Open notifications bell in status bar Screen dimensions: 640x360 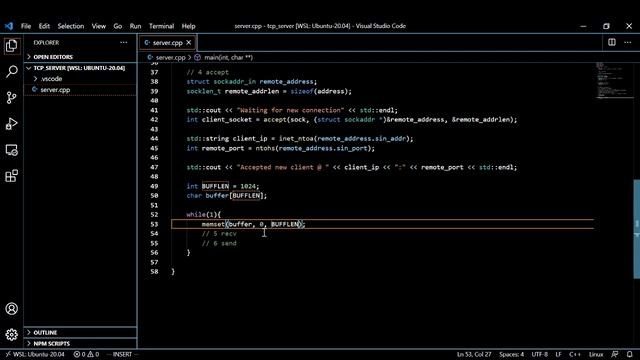(x=630, y=354)
